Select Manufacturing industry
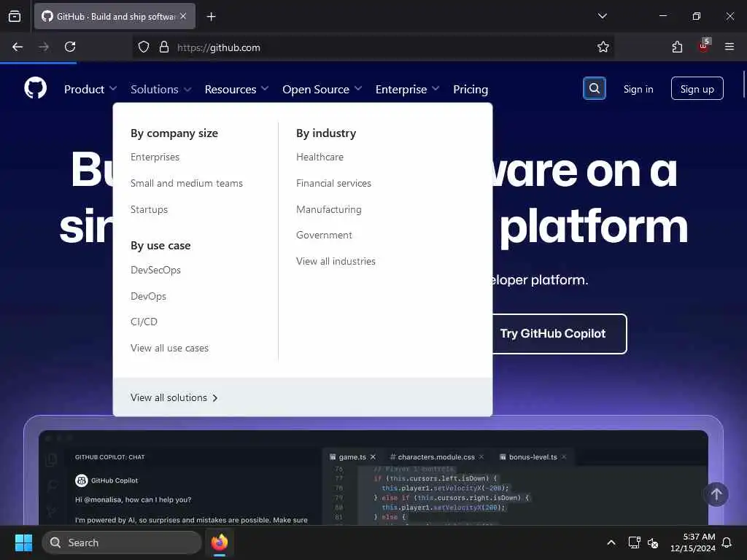 click(x=329, y=209)
